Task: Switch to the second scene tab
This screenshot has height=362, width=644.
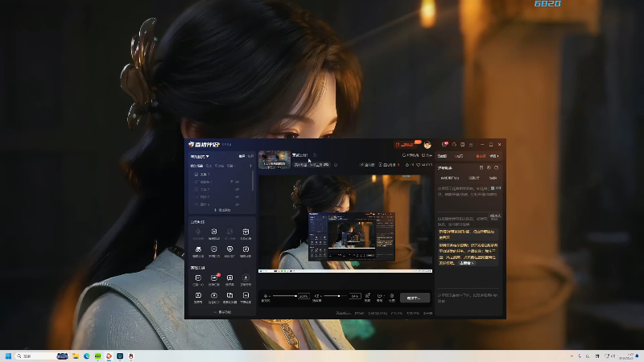Action: pyautogui.click(x=208, y=166)
